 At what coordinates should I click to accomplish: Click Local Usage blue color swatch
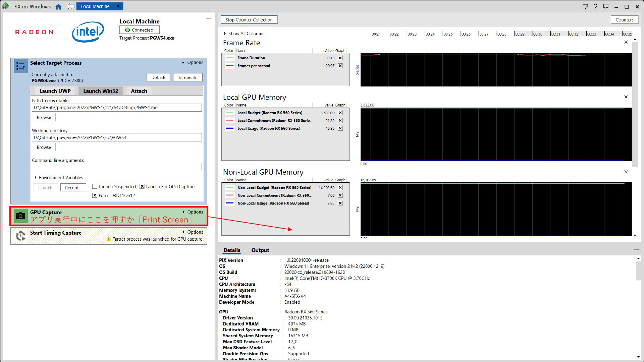point(230,128)
